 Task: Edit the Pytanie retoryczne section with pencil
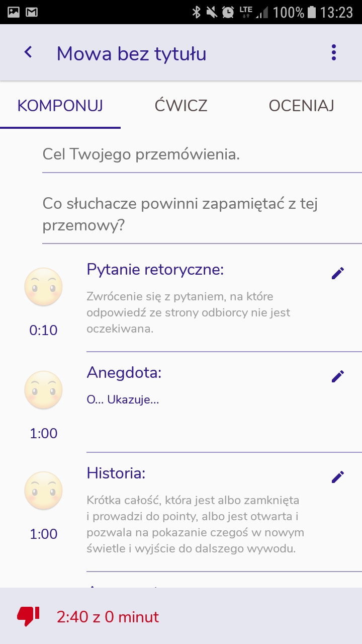point(338,273)
